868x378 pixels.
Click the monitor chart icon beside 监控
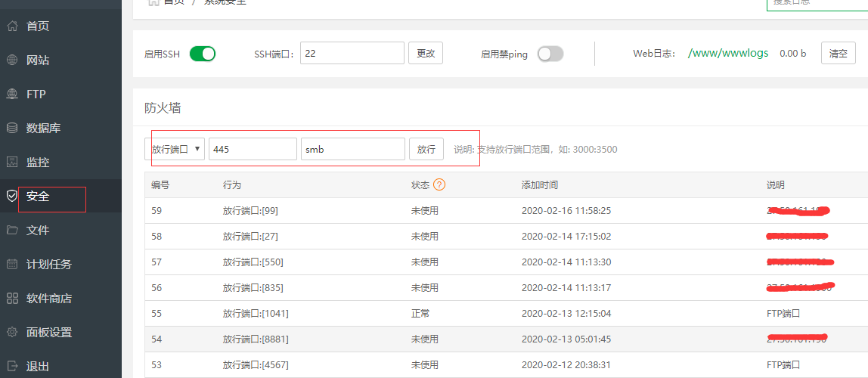[12, 163]
